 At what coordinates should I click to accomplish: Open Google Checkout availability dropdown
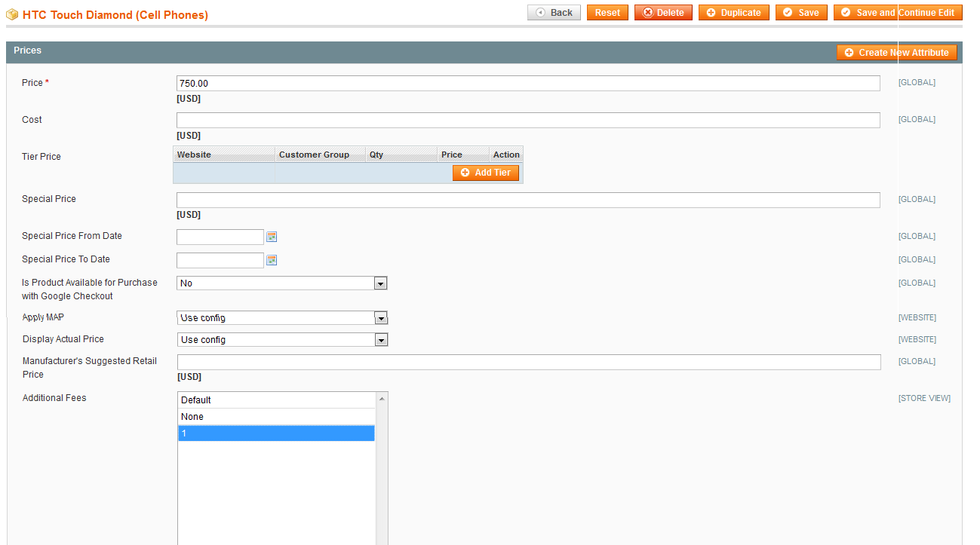click(x=282, y=283)
